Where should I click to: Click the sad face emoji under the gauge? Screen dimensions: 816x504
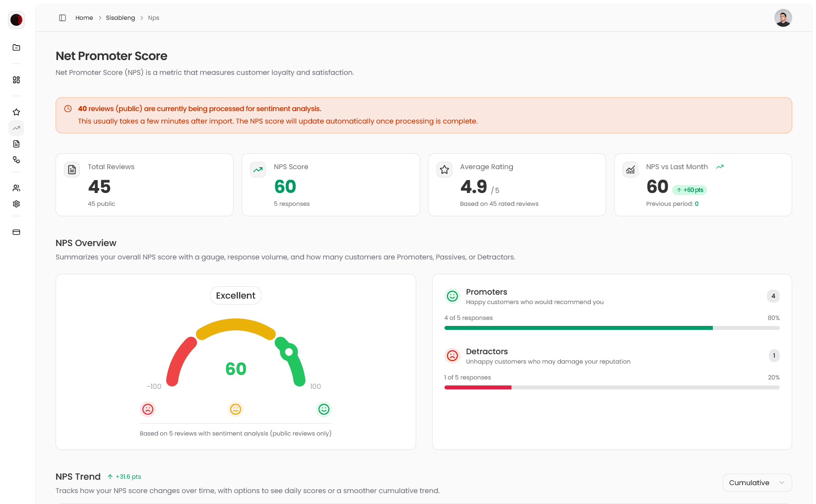[x=148, y=409]
